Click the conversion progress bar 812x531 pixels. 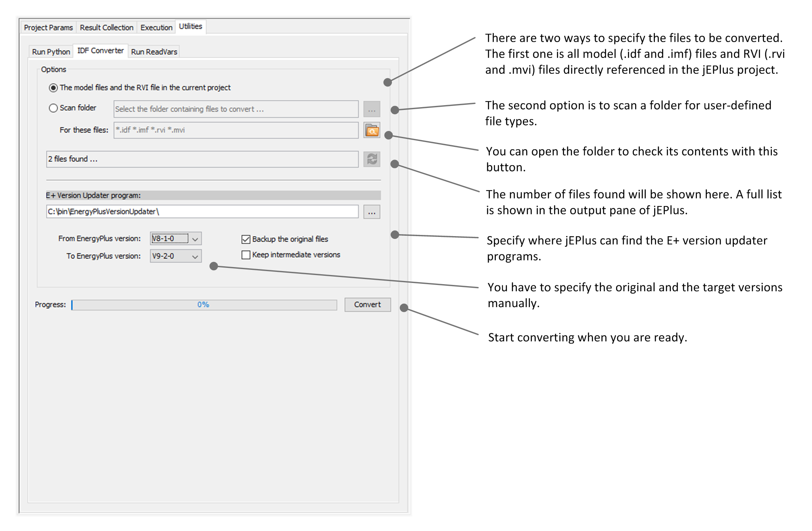pos(204,305)
